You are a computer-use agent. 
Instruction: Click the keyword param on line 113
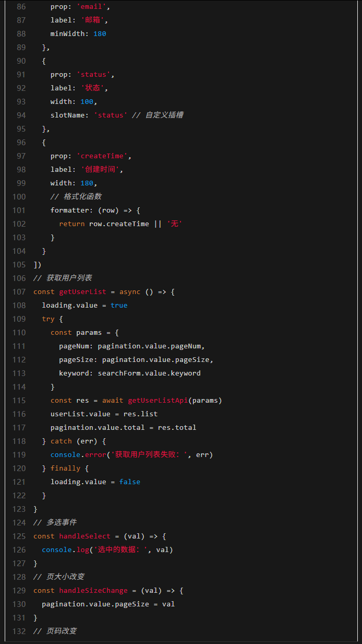click(x=76, y=373)
